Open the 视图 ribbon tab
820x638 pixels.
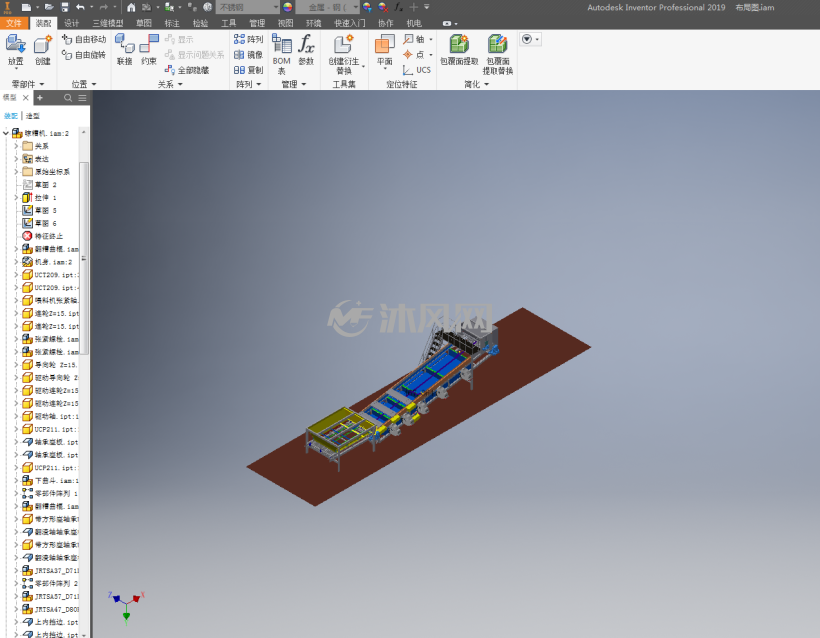pos(285,23)
